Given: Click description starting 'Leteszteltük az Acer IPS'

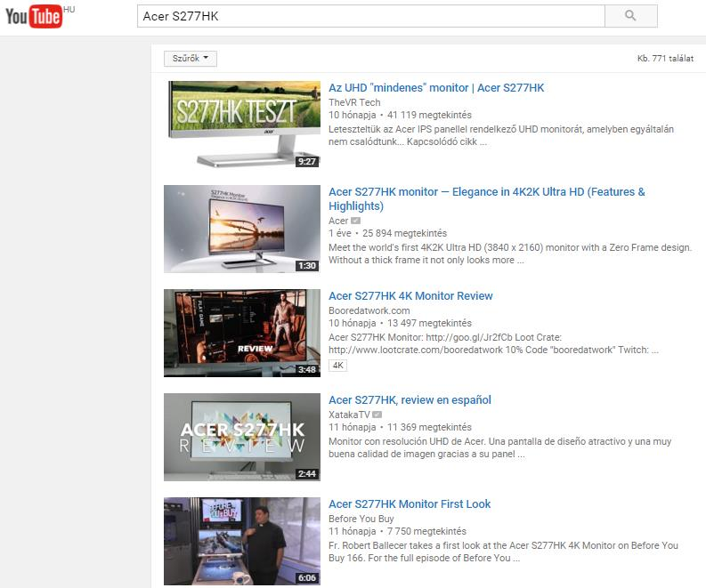Looking at the screenshot, I should click(501, 135).
